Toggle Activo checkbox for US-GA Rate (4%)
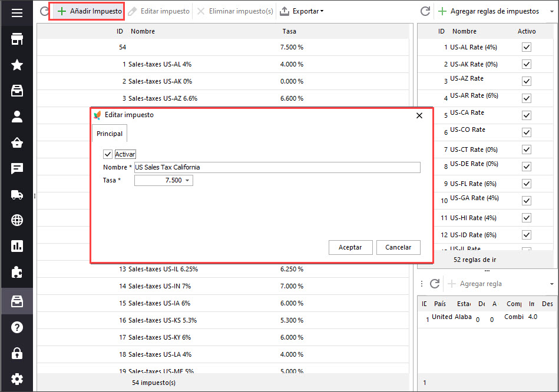This screenshot has height=392, width=559. (527, 201)
